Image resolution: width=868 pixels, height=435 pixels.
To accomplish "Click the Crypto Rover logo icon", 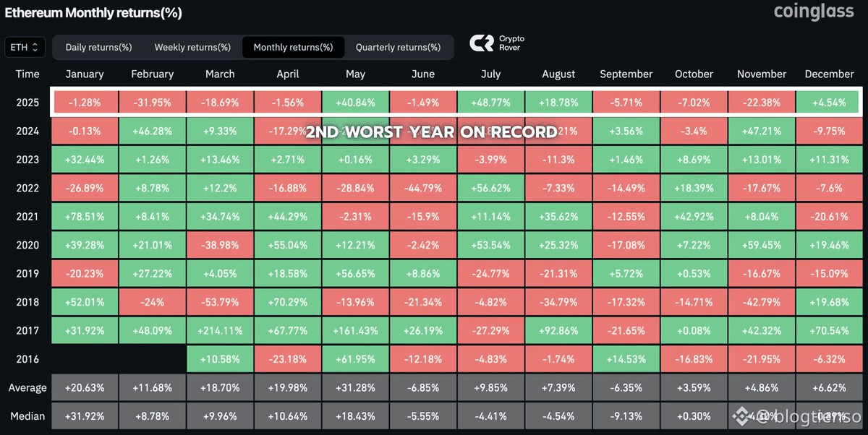I will click(x=482, y=43).
